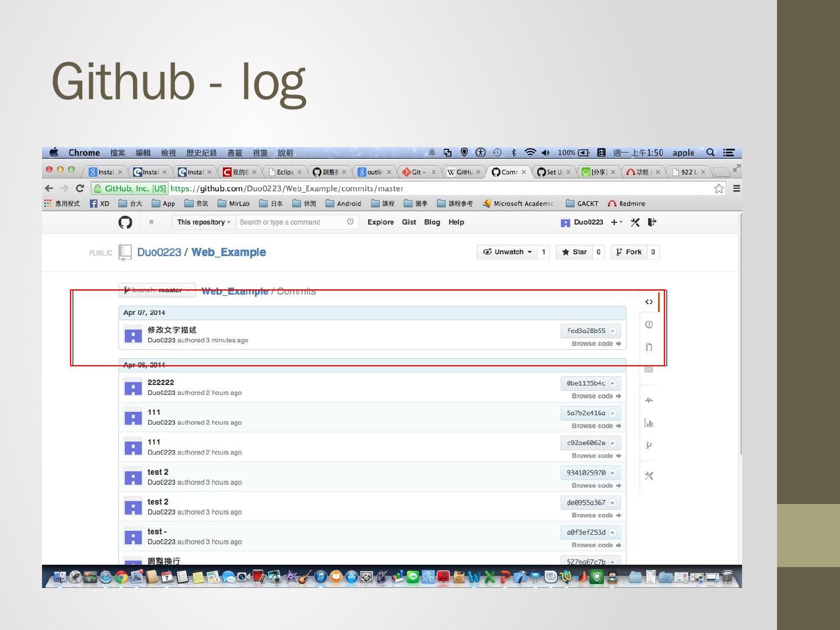Click commit hash fed3a28b55
The image size is (840, 630).
(586, 331)
